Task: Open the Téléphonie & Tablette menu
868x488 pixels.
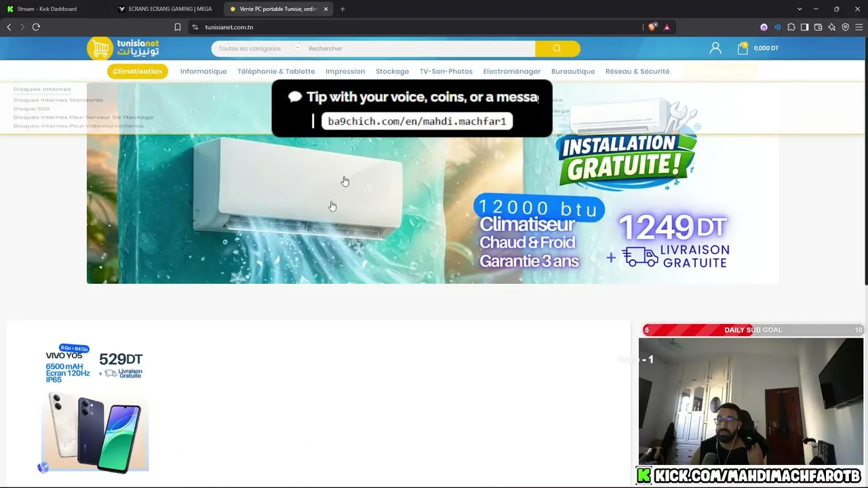Action: [276, 71]
